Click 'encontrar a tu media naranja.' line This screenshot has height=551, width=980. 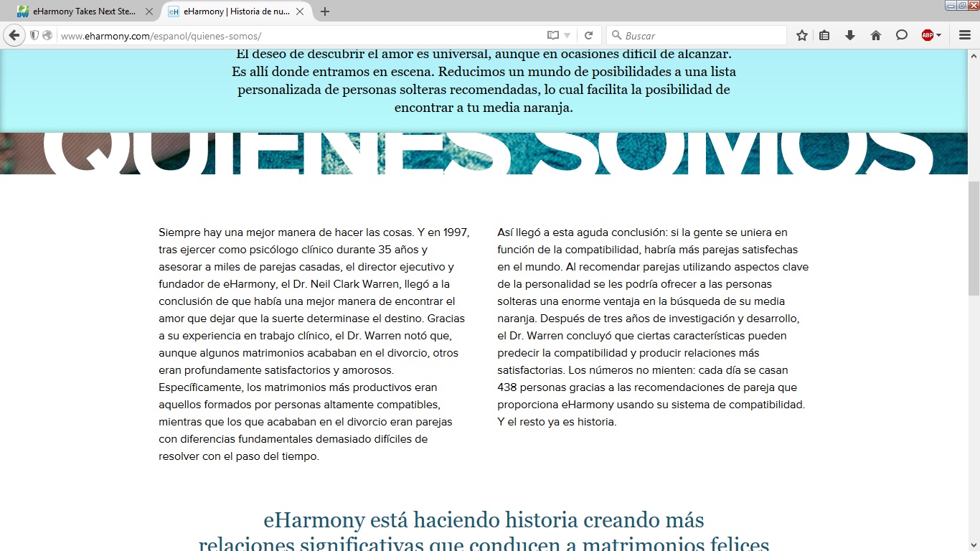click(x=484, y=108)
